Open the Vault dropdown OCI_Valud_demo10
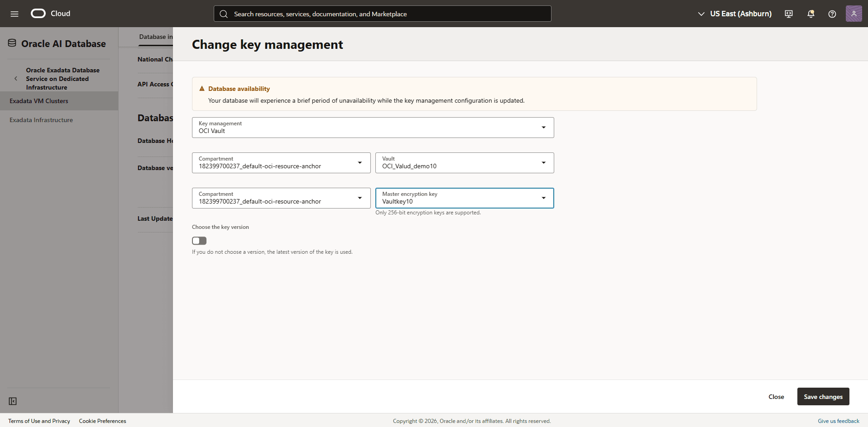 click(465, 163)
